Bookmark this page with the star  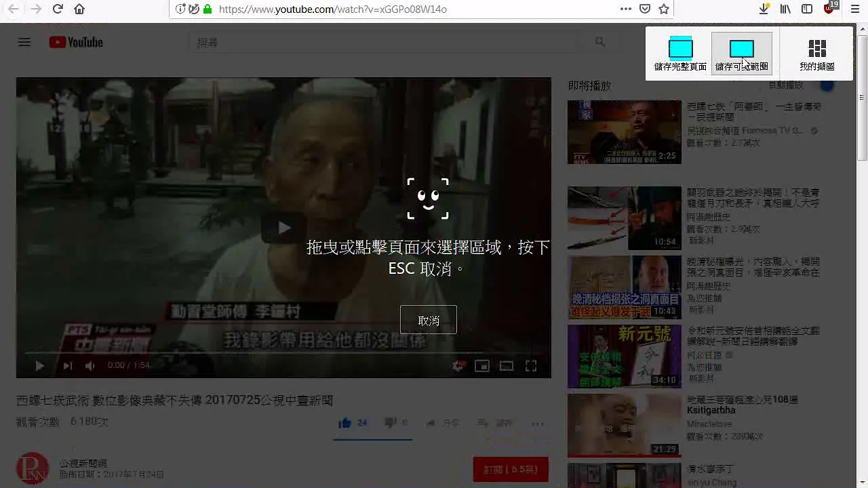[x=664, y=9]
